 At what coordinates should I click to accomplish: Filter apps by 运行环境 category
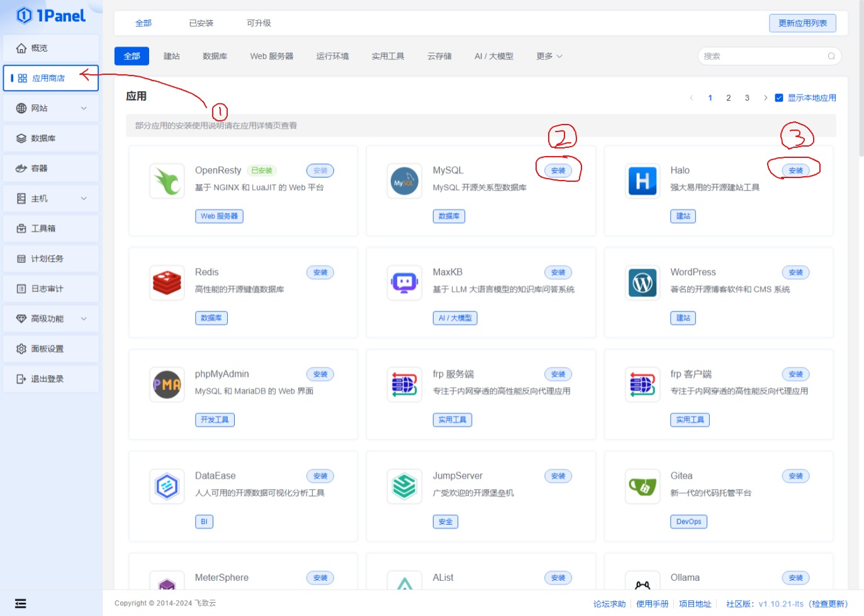coord(332,56)
